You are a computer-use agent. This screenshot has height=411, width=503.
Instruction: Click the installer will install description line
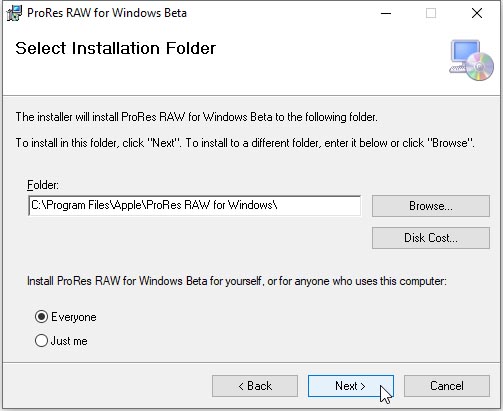tap(197, 117)
